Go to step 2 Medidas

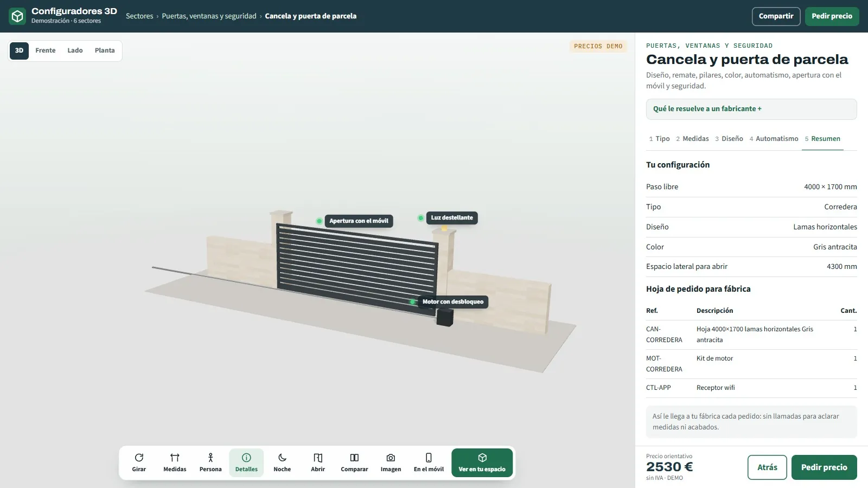click(x=693, y=139)
